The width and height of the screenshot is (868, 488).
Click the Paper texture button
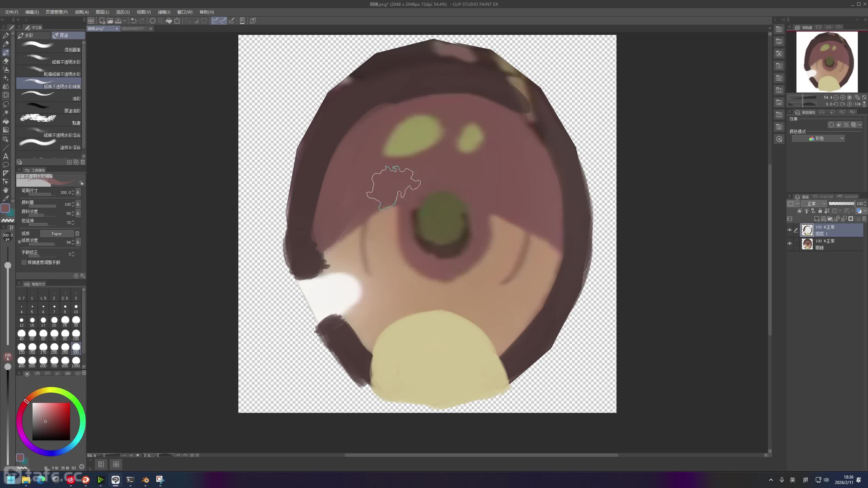(x=57, y=233)
